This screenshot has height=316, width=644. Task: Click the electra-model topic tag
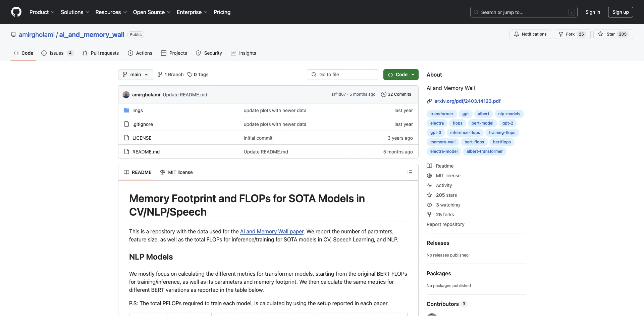[x=444, y=151]
